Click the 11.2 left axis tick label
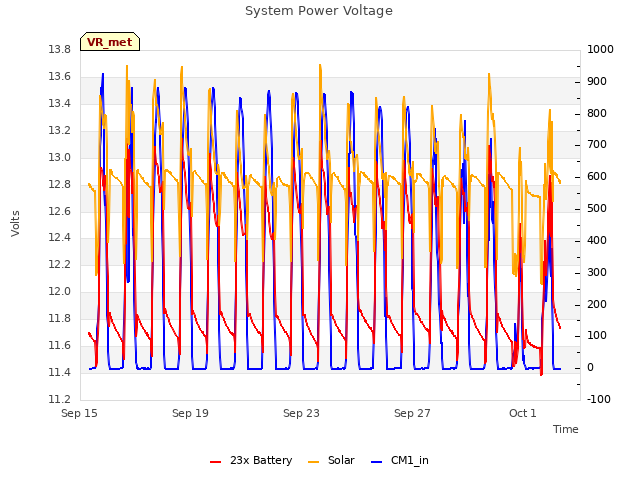 60,399
